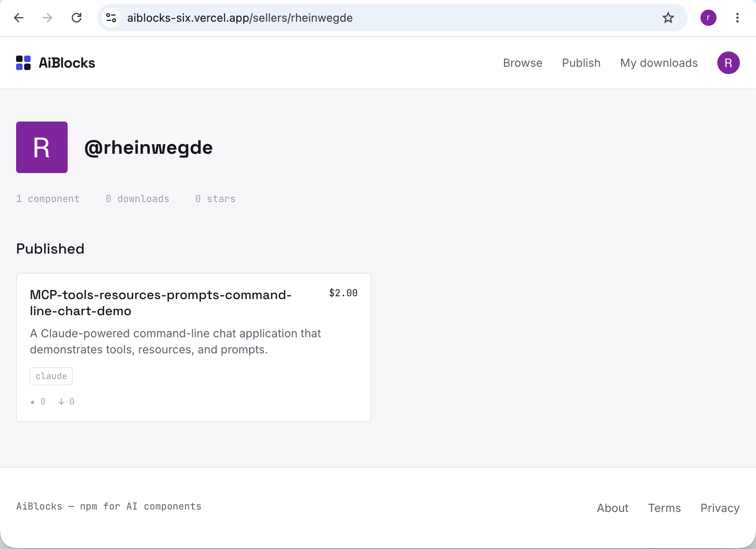The width and height of the screenshot is (756, 549).
Task: Open the MCP-tools-resources-prompts component title
Action: pyautogui.click(x=161, y=303)
